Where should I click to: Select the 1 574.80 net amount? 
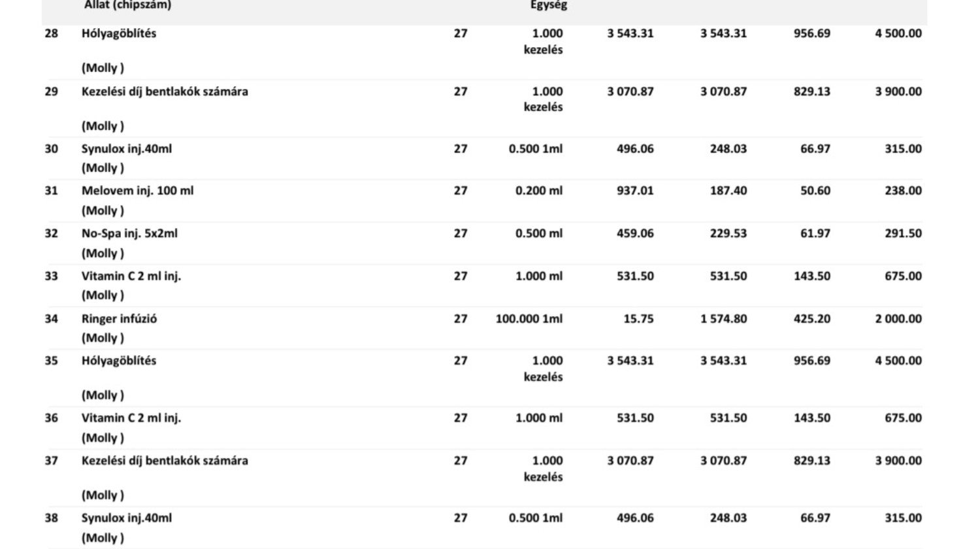723,319
